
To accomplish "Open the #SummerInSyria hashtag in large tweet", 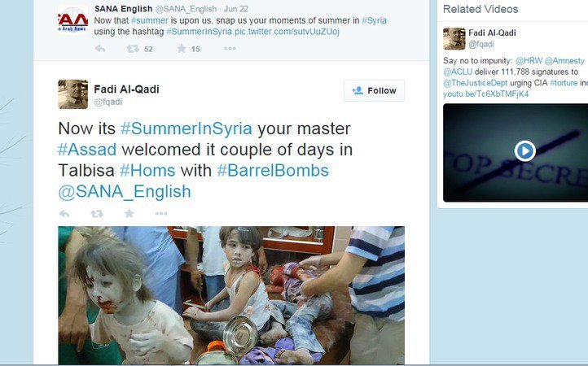I will pyautogui.click(x=186, y=129).
